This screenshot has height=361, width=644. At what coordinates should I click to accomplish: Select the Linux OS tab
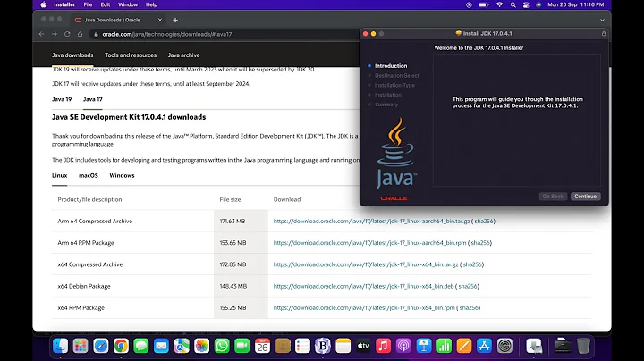tap(60, 175)
